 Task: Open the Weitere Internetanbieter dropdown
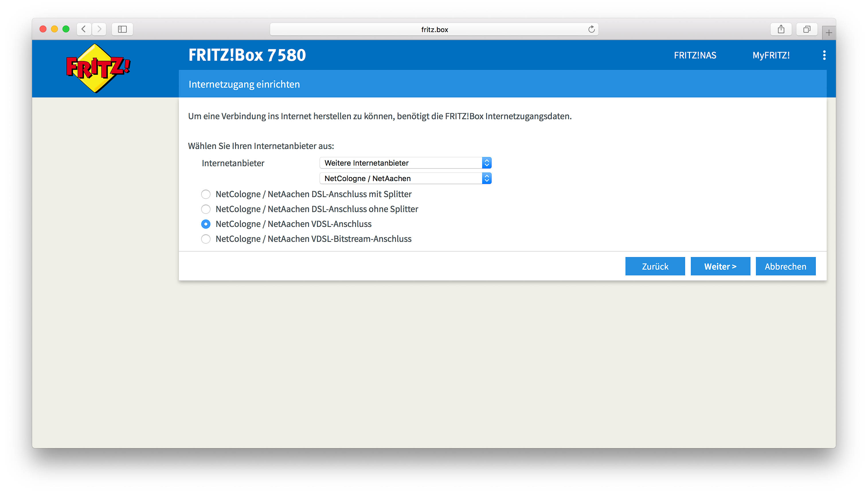point(406,163)
